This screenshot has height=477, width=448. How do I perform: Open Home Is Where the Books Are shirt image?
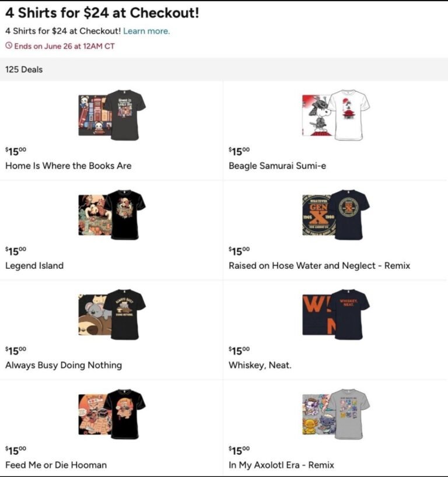click(112, 115)
